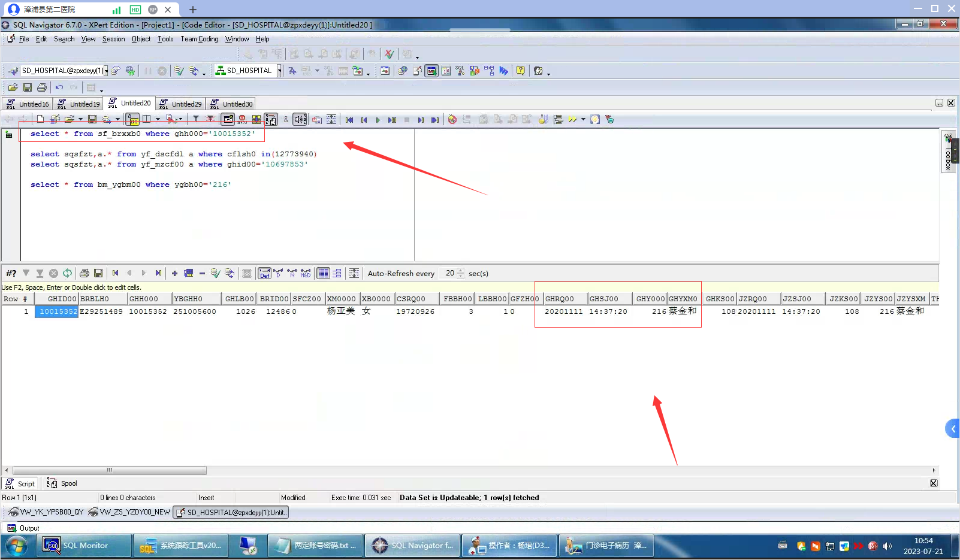Open the Session menu
Viewport: 960px width, 560px height.
(x=114, y=39)
